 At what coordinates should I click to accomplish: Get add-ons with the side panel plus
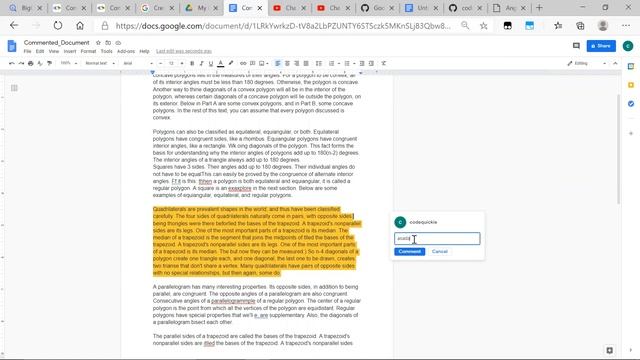click(631, 133)
